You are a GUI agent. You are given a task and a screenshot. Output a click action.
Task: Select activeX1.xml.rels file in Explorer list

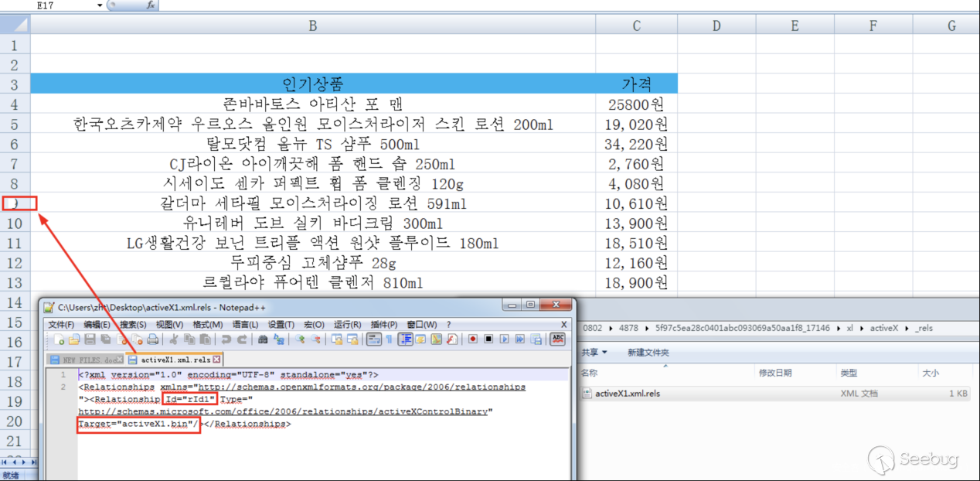pyautogui.click(x=627, y=393)
